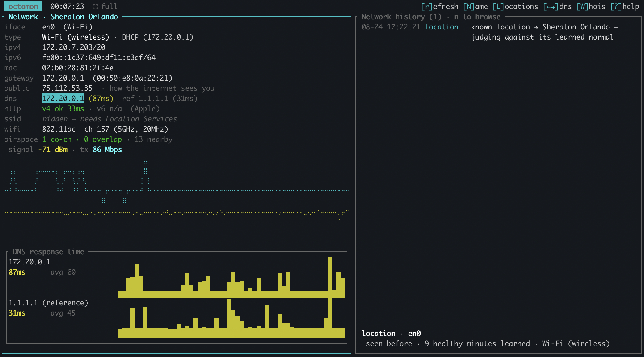Select public IP 75.112.53.35

tap(67, 88)
